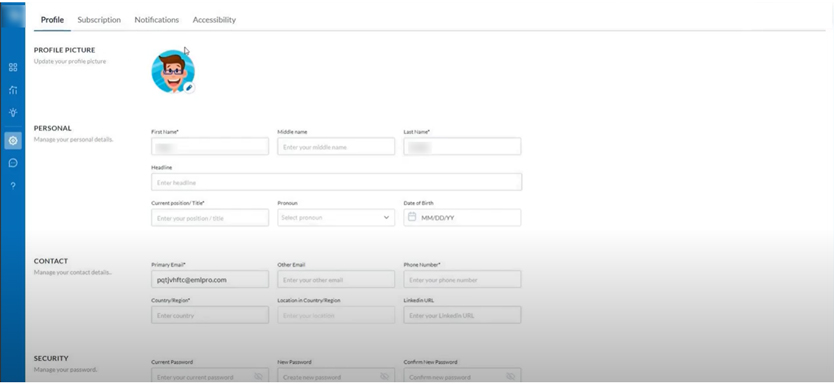Image resolution: width=834 pixels, height=384 pixels.
Task: Click the Headline input field
Action: (x=336, y=182)
